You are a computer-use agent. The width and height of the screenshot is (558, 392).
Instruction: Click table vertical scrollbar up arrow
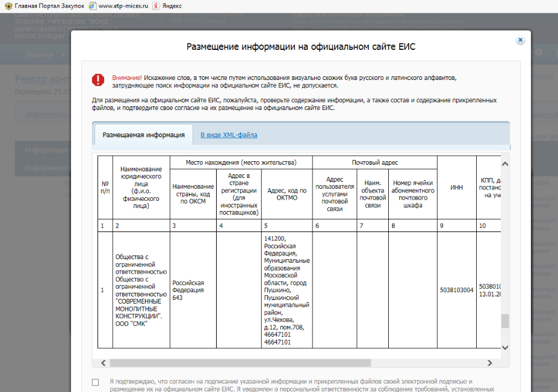click(505, 164)
